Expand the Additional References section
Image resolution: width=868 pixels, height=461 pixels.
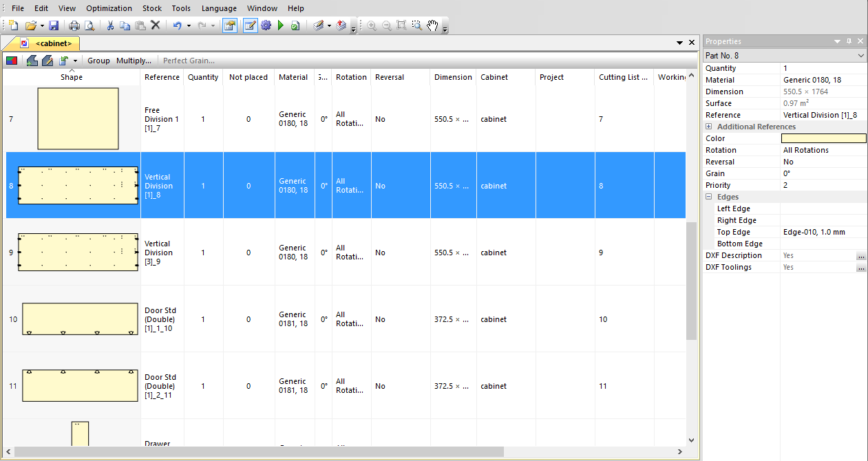point(709,127)
